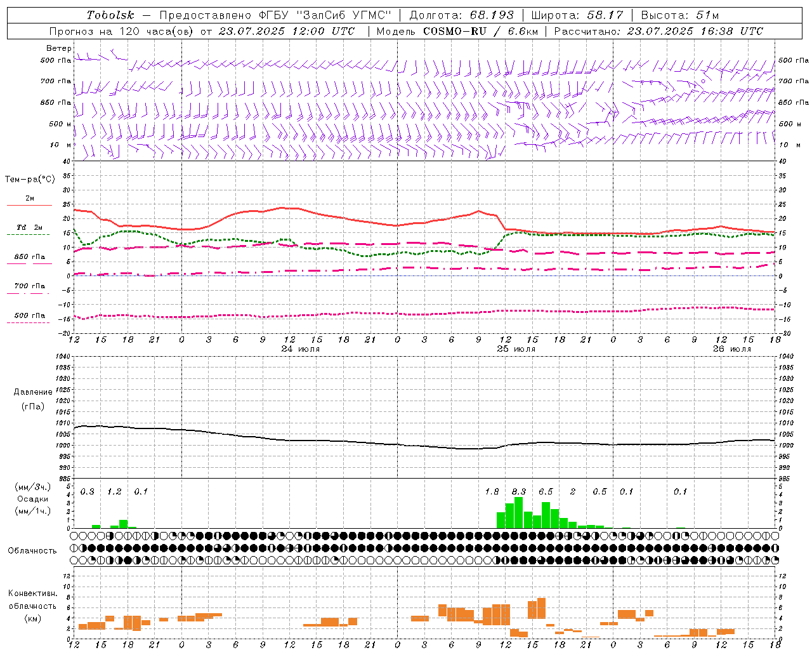Viewport: 812px width, 650px height.
Task: Click the "(мм/3ч.)" precipitation unit label
Action: pyautogui.click(x=32, y=487)
